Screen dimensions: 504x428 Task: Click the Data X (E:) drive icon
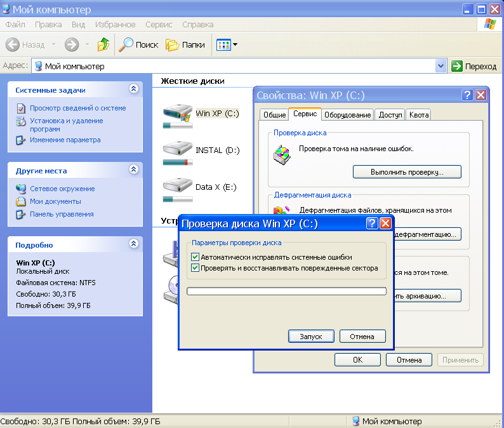click(x=177, y=187)
